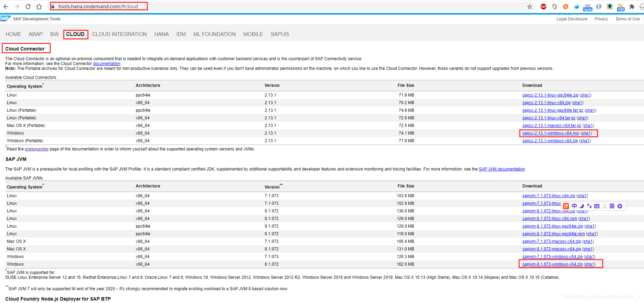
Task: Download sapjvm-8.1.072-windows-x64.zip
Action: [552, 264]
